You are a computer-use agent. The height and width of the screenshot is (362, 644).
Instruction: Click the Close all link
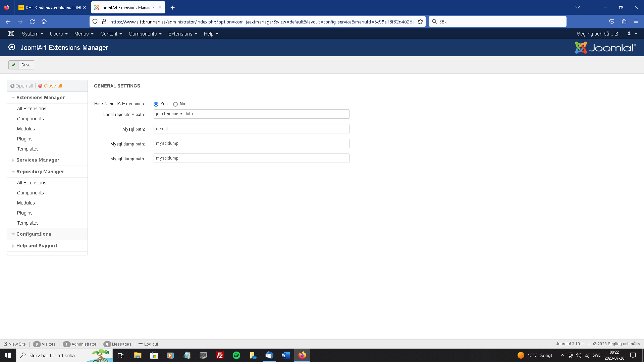point(53,86)
